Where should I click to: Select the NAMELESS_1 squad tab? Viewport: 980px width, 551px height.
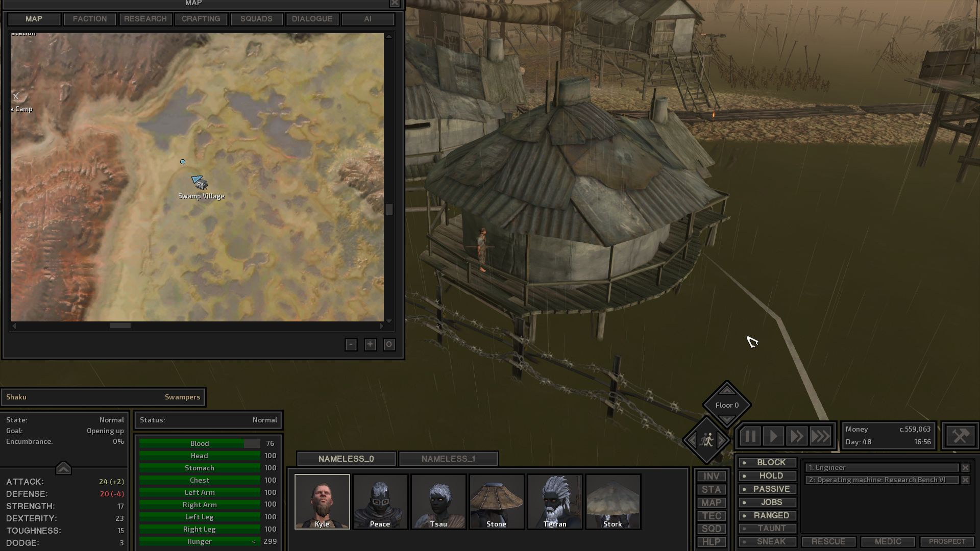448,459
